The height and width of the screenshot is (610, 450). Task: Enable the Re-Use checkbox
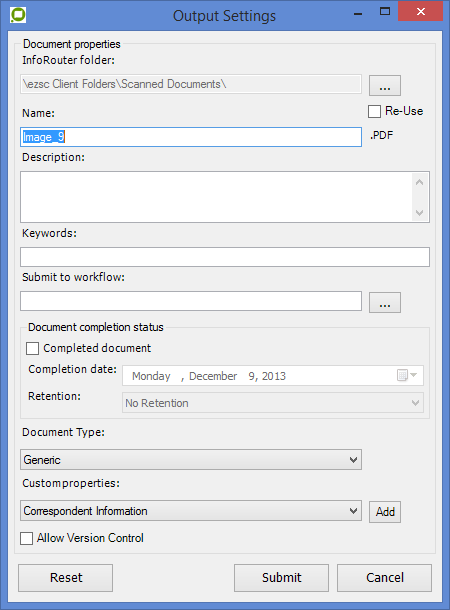[374, 111]
